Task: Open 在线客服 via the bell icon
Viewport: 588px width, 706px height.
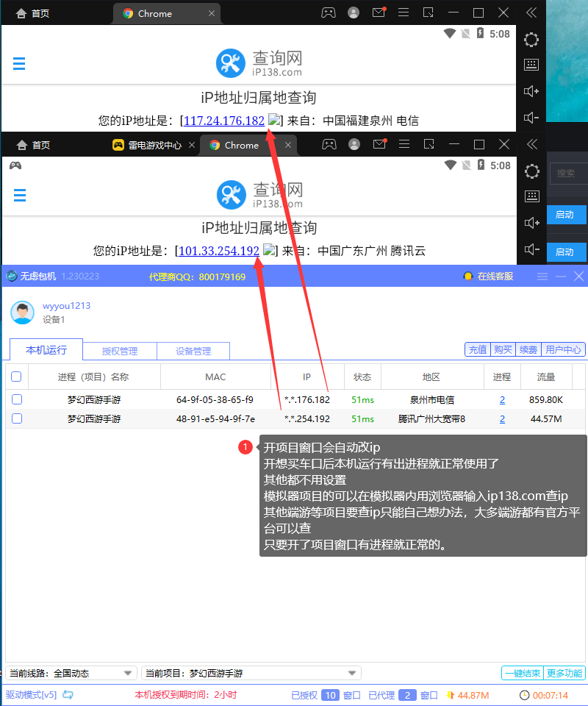Action: pyautogui.click(x=468, y=276)
